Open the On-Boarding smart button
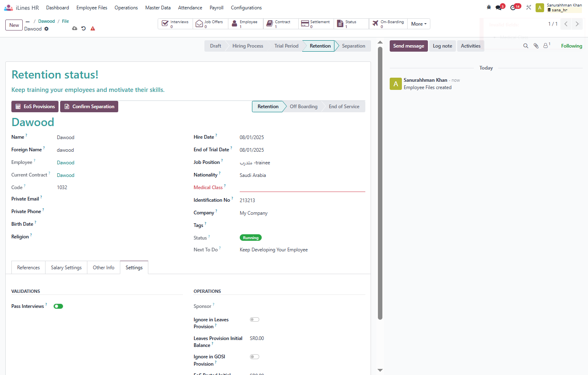588x375 pixels. [x=388, y=24]
